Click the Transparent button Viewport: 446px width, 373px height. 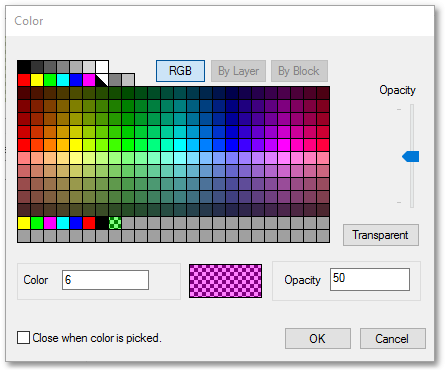pos(381,235)
